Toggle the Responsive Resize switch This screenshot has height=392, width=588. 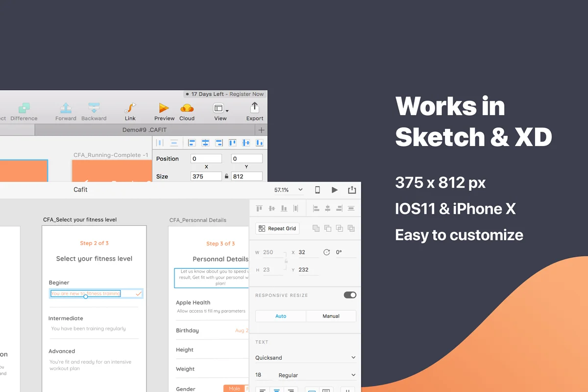pos(350,295)
